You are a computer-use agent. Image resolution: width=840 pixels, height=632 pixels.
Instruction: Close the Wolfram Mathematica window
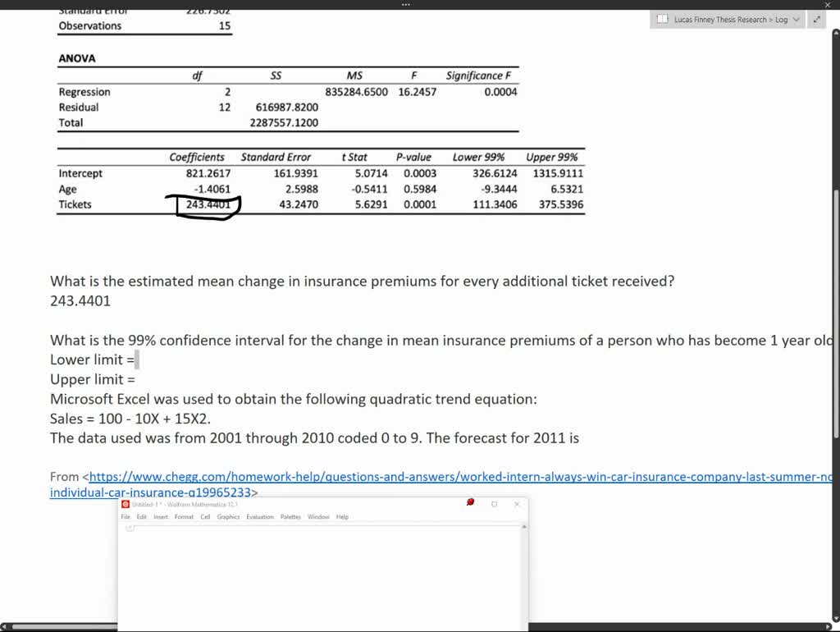(517, 504)
